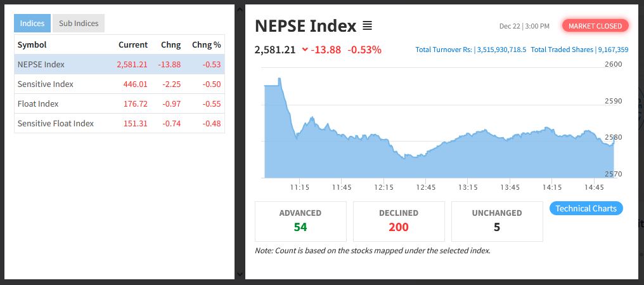
Task: Sort table by Chng % column header
Action: pos(206,44)
